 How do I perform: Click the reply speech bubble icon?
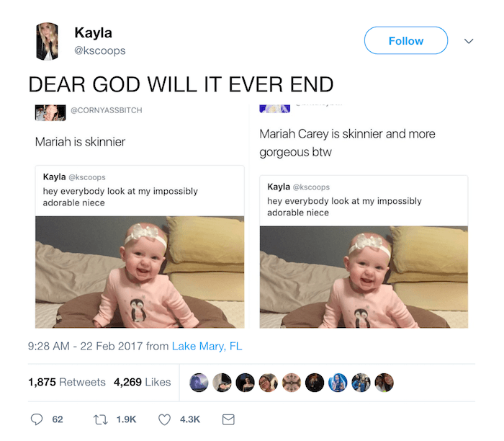coord(36,419)
